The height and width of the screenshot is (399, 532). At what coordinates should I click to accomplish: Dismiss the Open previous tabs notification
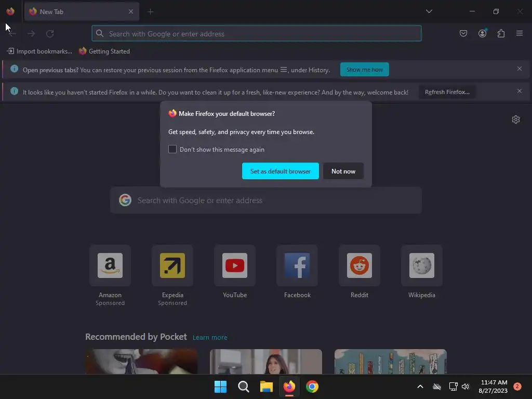coord(520,69)
